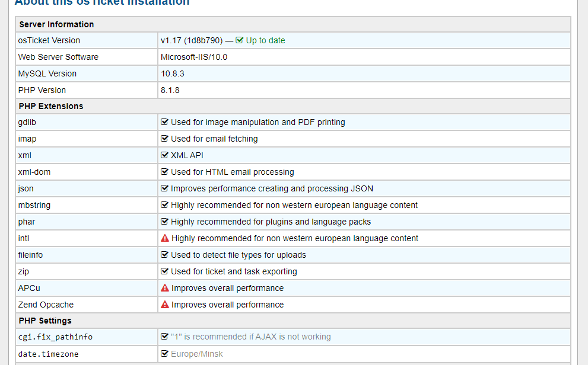
Task: Click the phar check mark icon
Action: [x=164, y=222]
